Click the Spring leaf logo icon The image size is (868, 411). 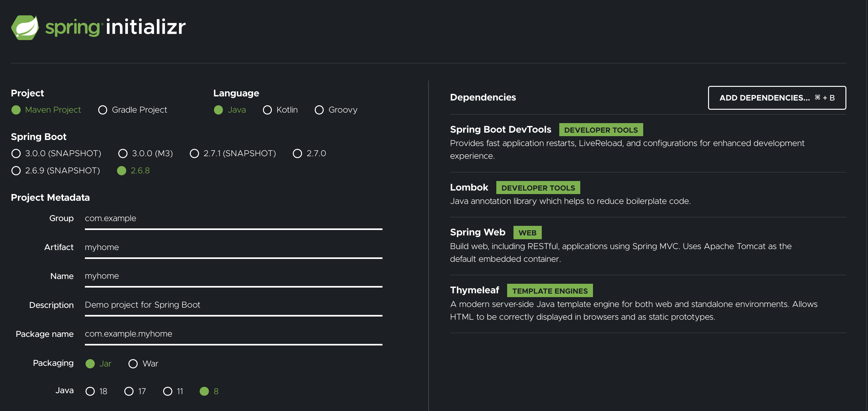click(x=25, y=27)
